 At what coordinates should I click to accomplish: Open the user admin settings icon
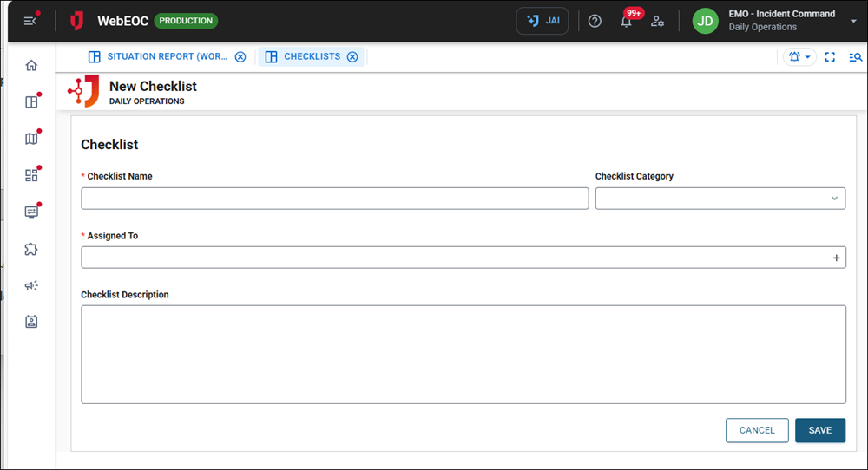pos(658,22)
